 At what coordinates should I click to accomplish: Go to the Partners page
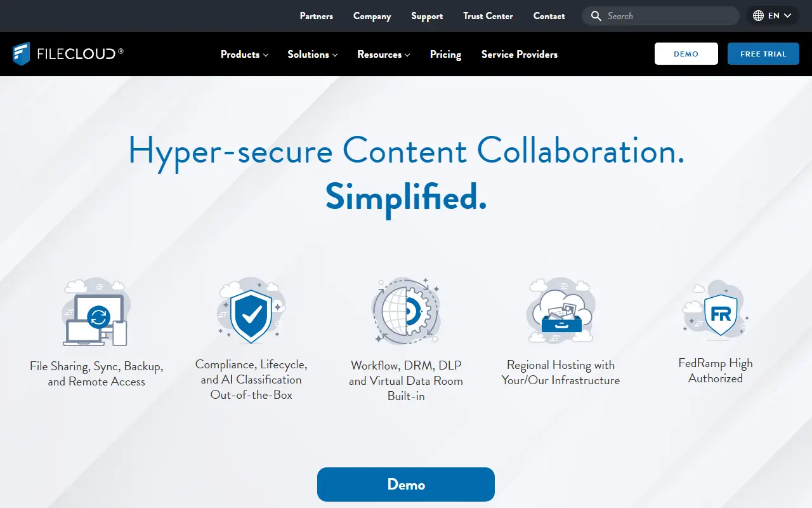(316, 16)
